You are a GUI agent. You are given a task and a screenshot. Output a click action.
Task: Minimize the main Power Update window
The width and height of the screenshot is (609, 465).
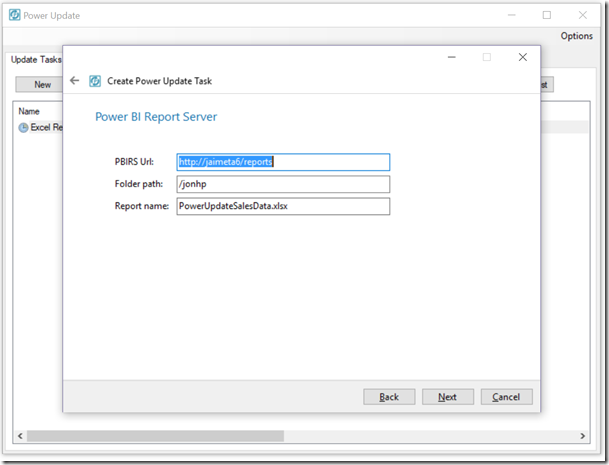click(x=512, y=15)
